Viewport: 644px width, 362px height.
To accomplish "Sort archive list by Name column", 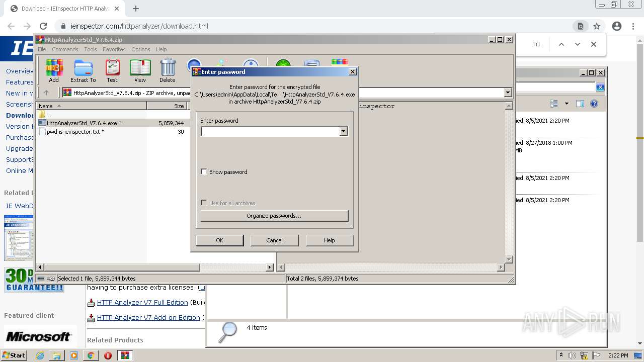I will [92, 106].
